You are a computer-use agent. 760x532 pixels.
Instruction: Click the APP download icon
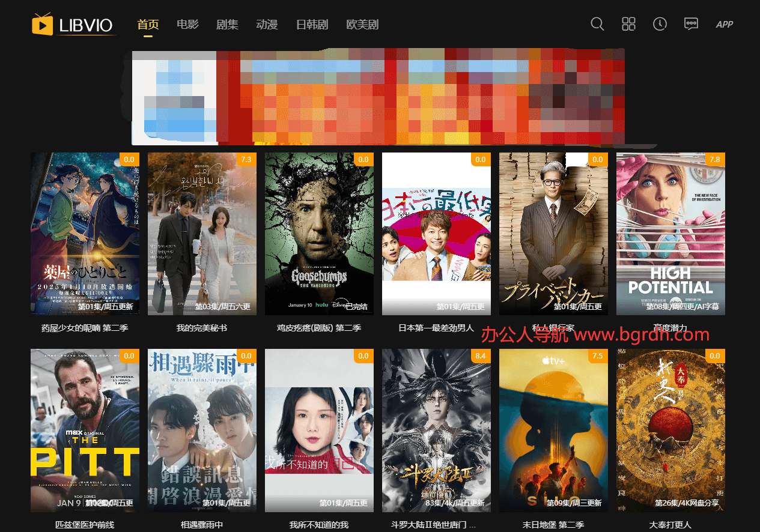(724, 25)
